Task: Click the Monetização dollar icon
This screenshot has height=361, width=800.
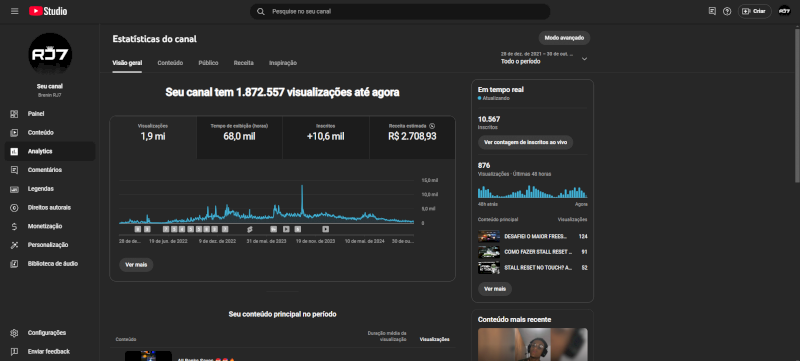Action: [x=14, y=226]
